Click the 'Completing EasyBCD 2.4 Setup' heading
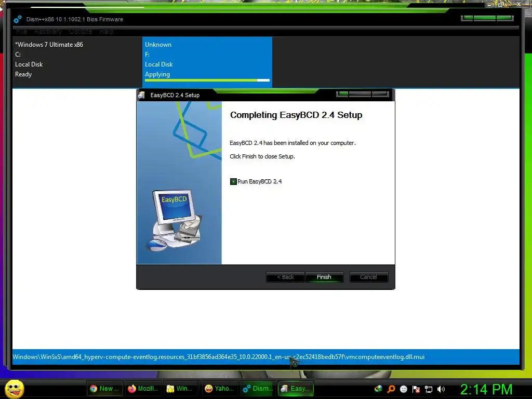The width and height of the screenshot is (532, 399). coord(296,115)
